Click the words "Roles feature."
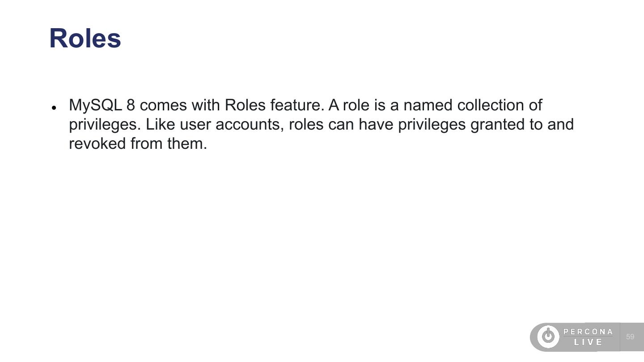644x362 pixels. (274, 105)
